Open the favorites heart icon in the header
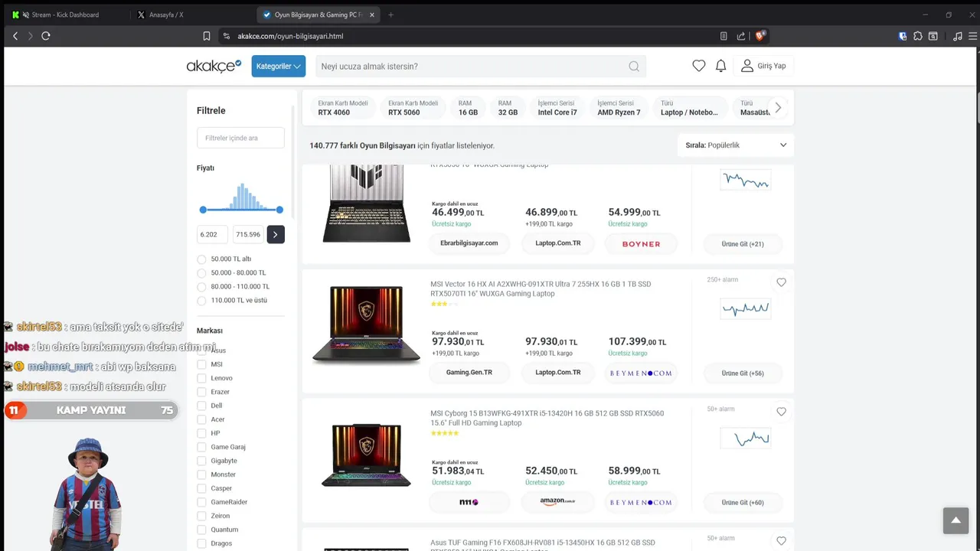This screenshot has height=551, width=980. [x=699, y=66]
